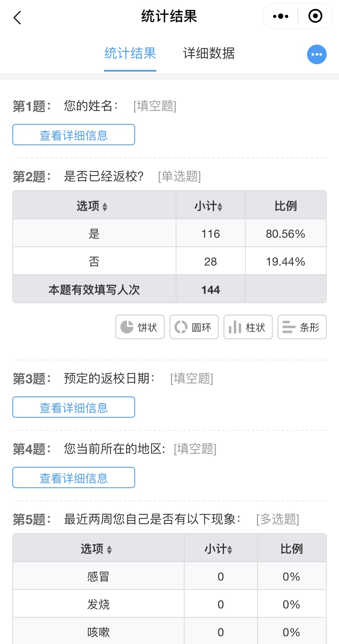Image resolution: width=339 pixels, height=644 pixels.
Task: Show question 2 as a column chart (柱状)
Action: 248,327
